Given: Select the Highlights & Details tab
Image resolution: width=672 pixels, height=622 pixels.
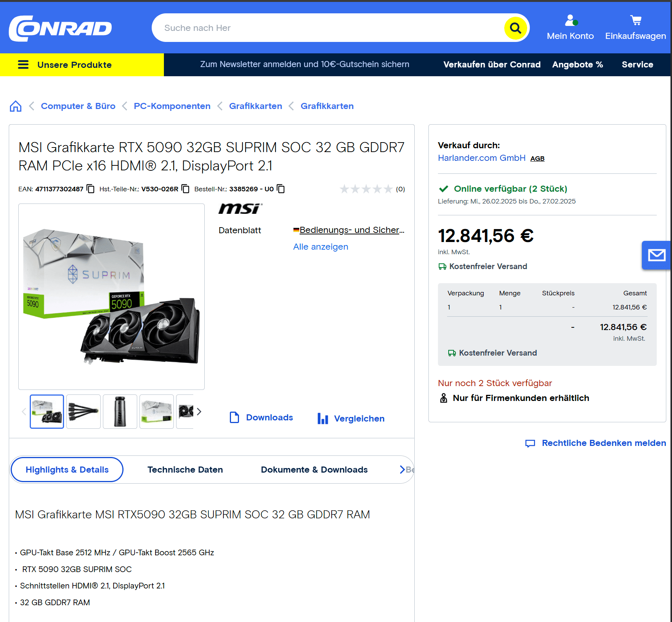Looking at the screenshot, I should coord(67,470).
